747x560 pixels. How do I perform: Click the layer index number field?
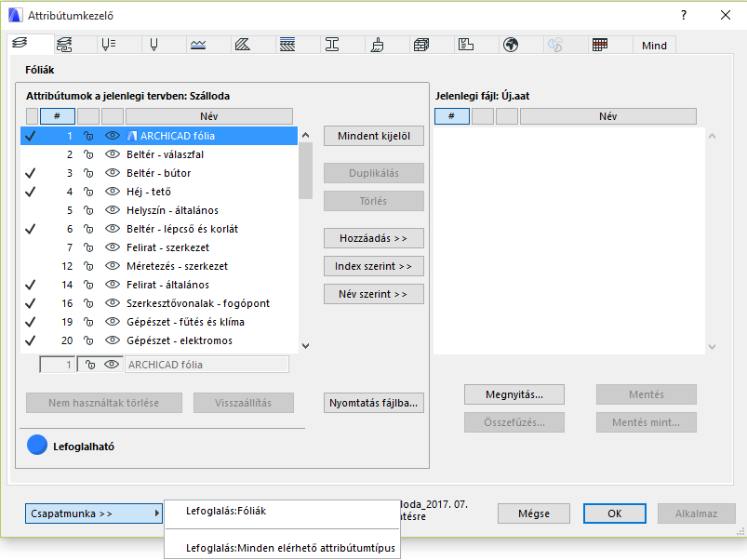57,365
